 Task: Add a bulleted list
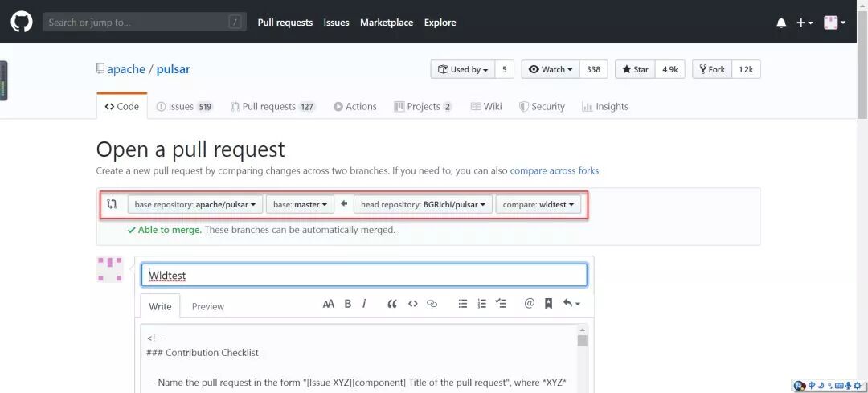pyautogui.click(x=463, y=303)
